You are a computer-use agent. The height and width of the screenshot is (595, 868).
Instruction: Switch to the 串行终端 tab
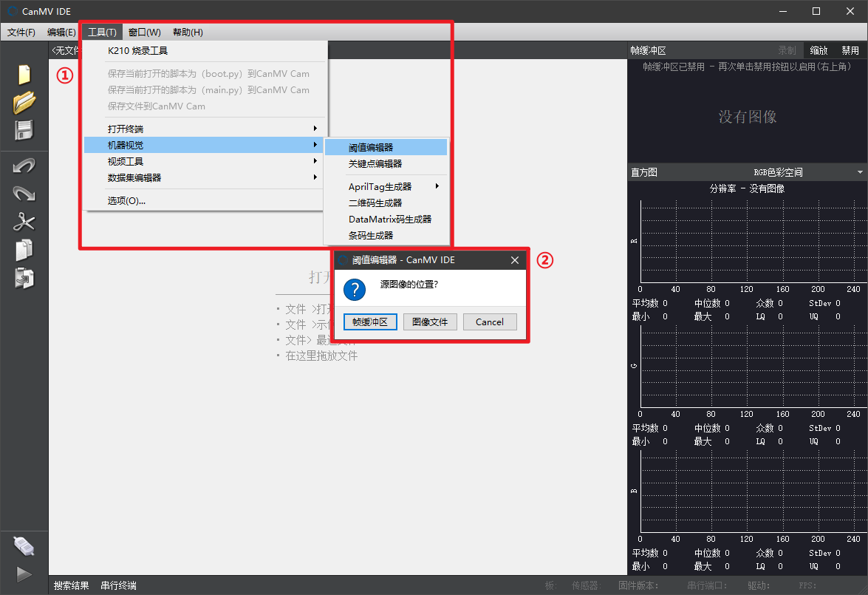[118, 585]
